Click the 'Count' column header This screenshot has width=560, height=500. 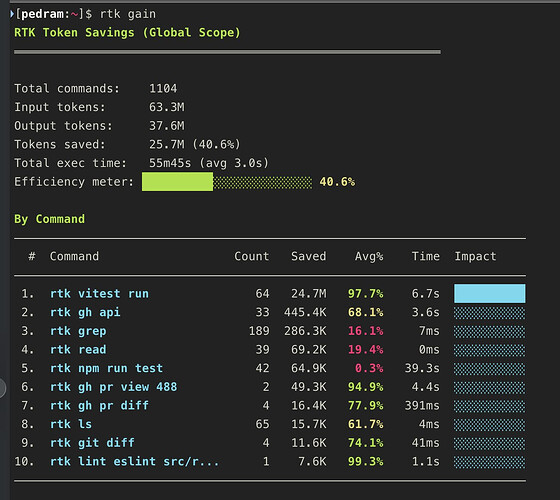(x=251, y=256)
